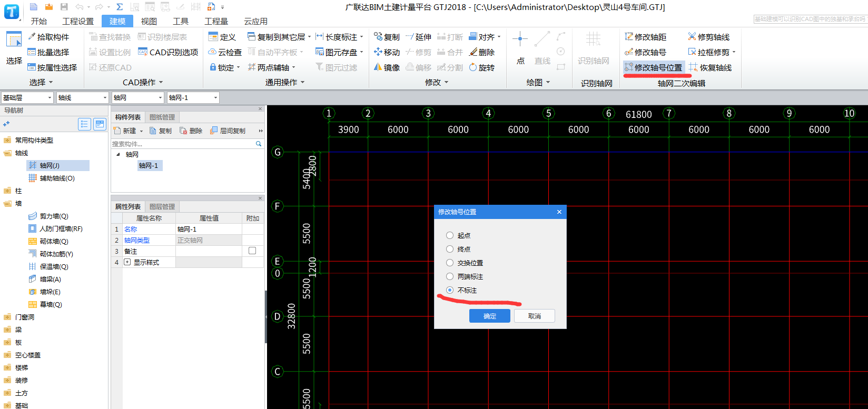The width and height of the screenshot is (868, 409).
Task: Select 剪力墙(Q) in navigation tree
Action: (x=48, y=216)
